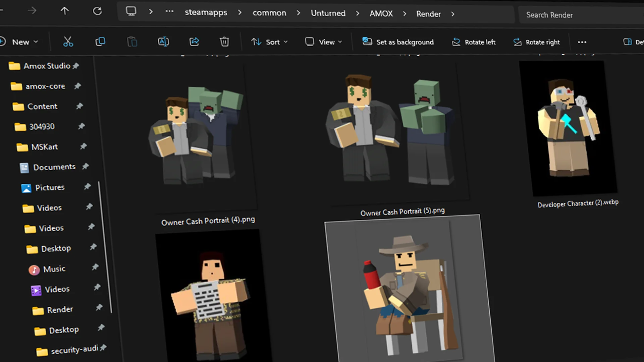This screenshot has height=362, width=644.
Task: Click Developer Character (2).webp filename
Action: (x=578, y=203)
